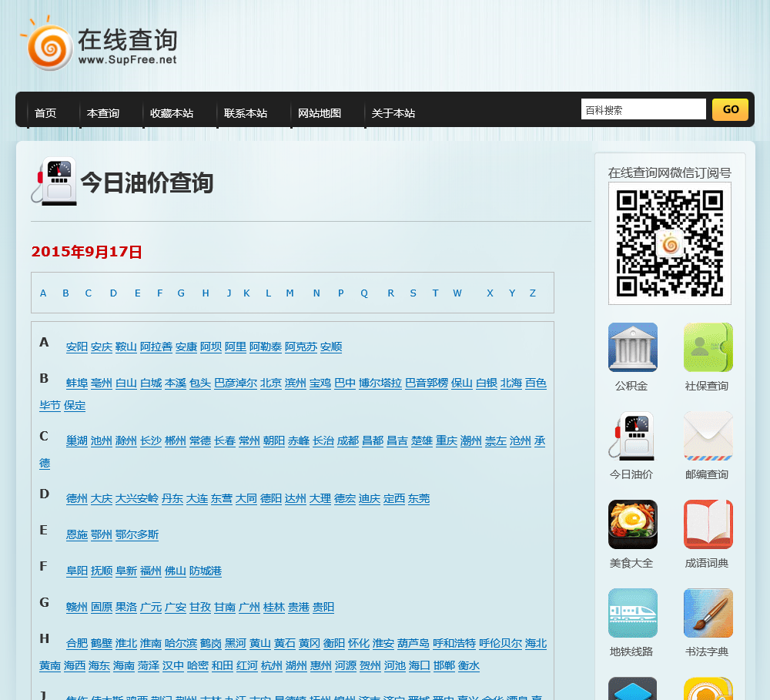Viewport: 770px width, 700px height.
Task: Open city link 鞍山
Action: (126, 347)
